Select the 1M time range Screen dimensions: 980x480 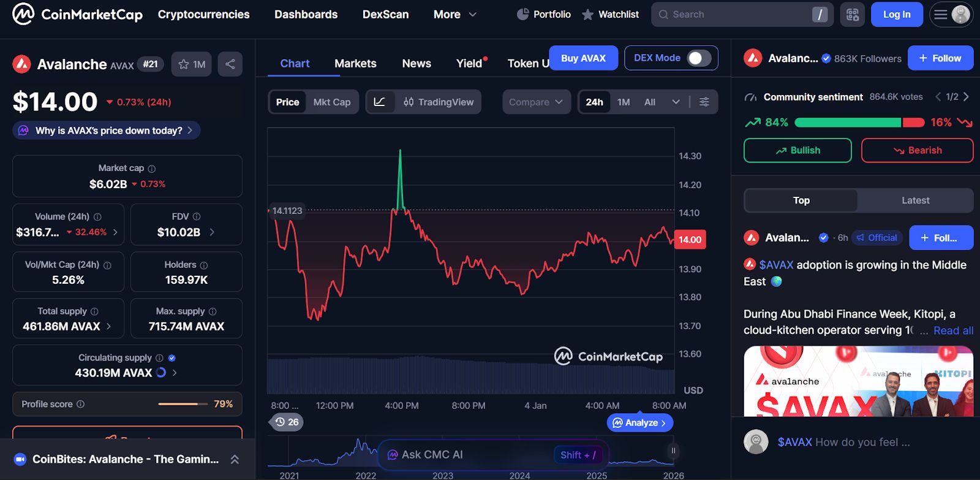(x=624, y=102)
